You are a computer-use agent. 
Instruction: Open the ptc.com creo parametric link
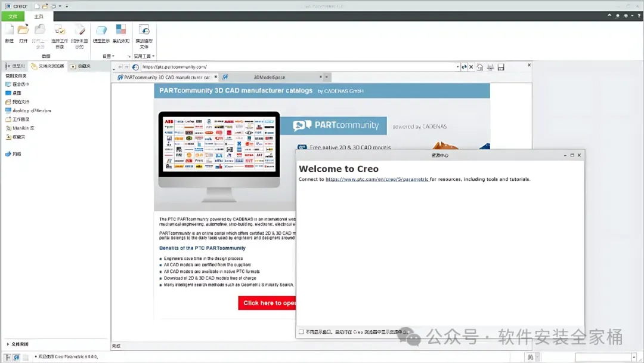377,179
